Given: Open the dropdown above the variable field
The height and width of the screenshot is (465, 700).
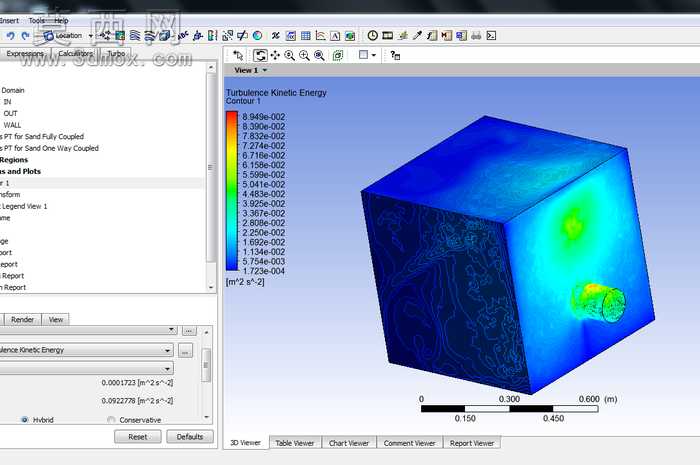Looking at the screenshot, I should pyautogui.click(x=88, y=330).
